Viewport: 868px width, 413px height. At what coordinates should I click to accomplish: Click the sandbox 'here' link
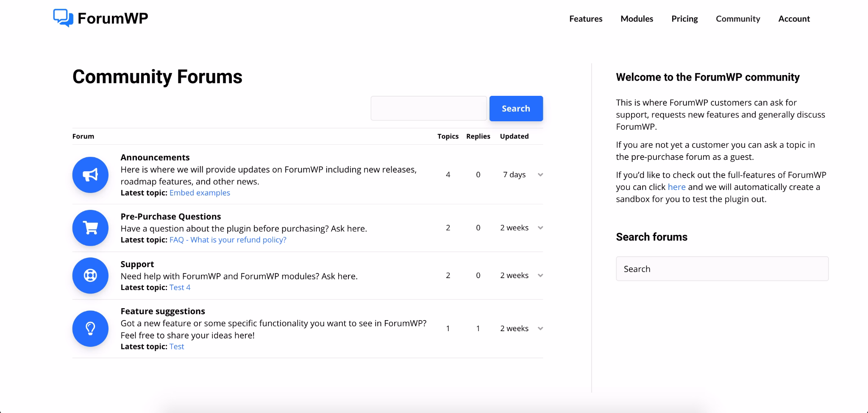pos(676,187)
